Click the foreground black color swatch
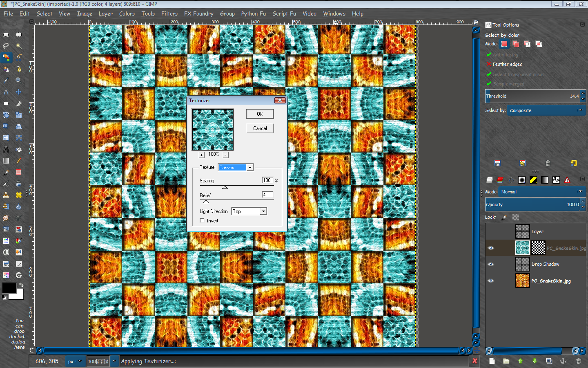Image resolution: width=588 pixels, height=368 pixels. tap(9, 288)
